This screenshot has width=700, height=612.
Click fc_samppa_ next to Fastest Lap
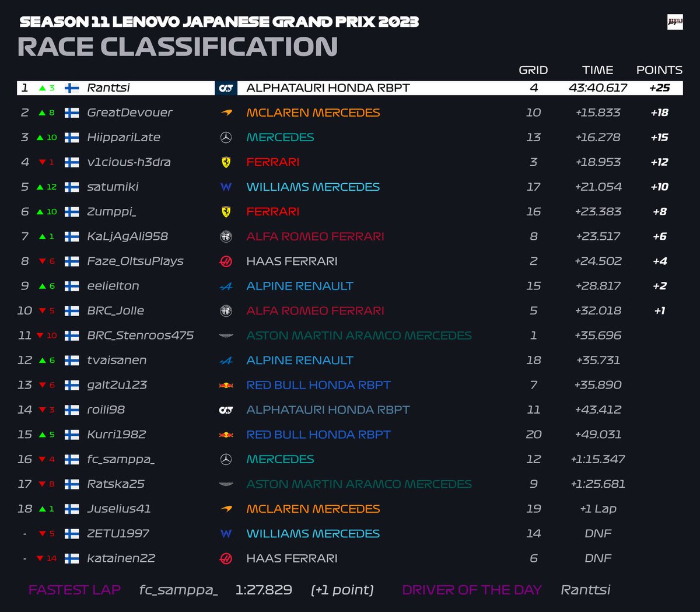point(178,590)
